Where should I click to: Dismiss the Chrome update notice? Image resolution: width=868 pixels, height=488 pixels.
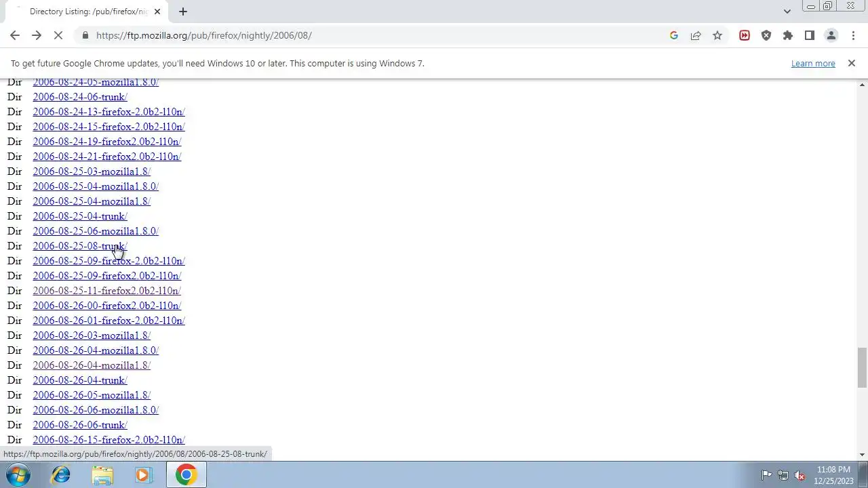[852, 63]
